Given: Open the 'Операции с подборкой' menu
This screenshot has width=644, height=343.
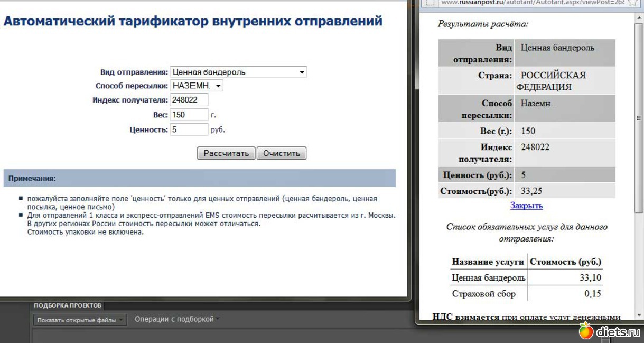Looking at the screenshot, I should (x=176, y=319).
